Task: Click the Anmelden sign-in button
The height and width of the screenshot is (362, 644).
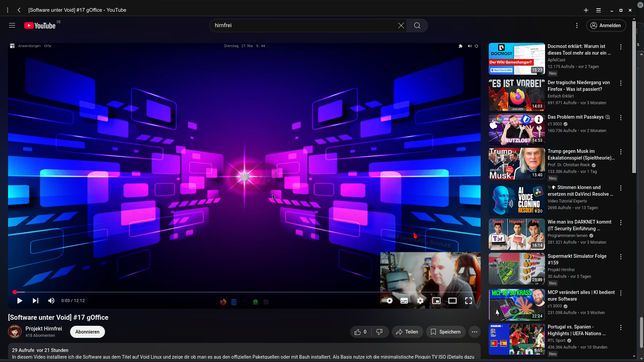Action: (x=606, y=25)
